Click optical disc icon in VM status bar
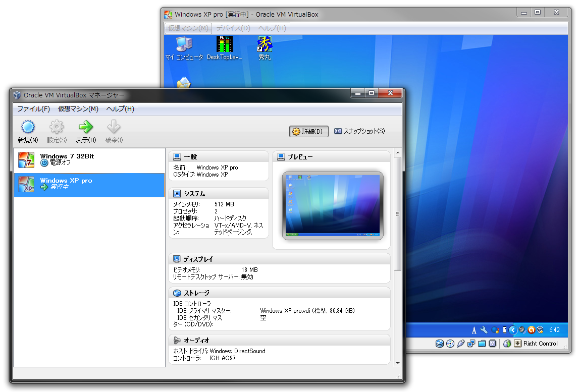The image size is (578, 392). (450, 344)
